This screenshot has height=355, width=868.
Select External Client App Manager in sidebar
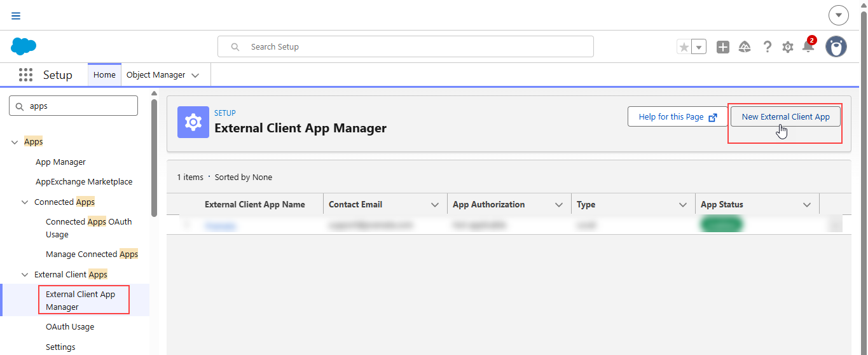tap(81, 300)
